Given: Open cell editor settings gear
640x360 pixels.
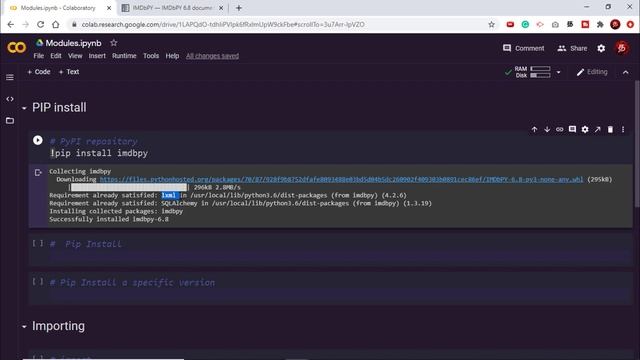Looking at the screenshot, I should coord(585,129).
